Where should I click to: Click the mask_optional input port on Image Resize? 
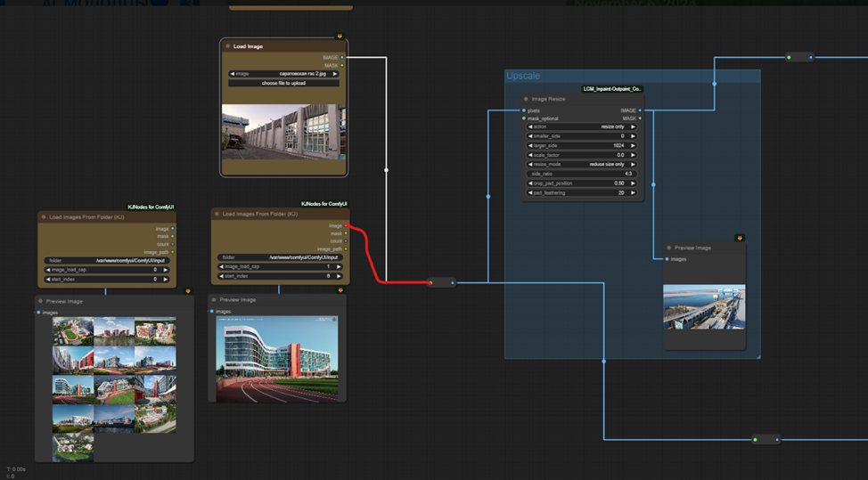pyautogui.click(x=524, y=118)
